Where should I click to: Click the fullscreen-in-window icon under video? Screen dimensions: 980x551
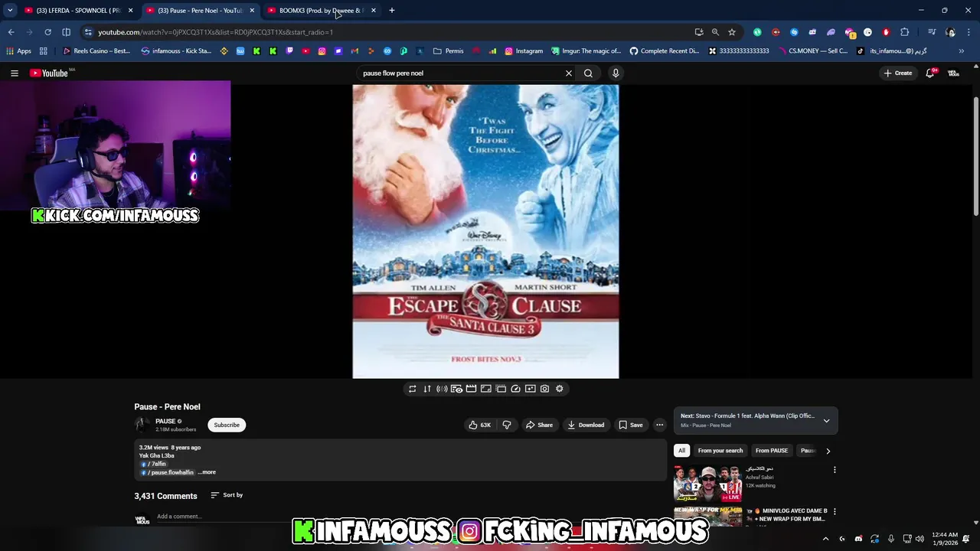pyautogui.click(x=485, y=389)
